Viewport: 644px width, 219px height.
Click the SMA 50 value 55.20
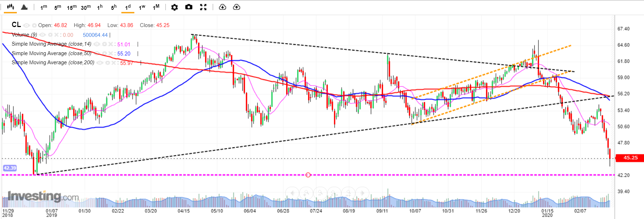click(x=124, y=54)
